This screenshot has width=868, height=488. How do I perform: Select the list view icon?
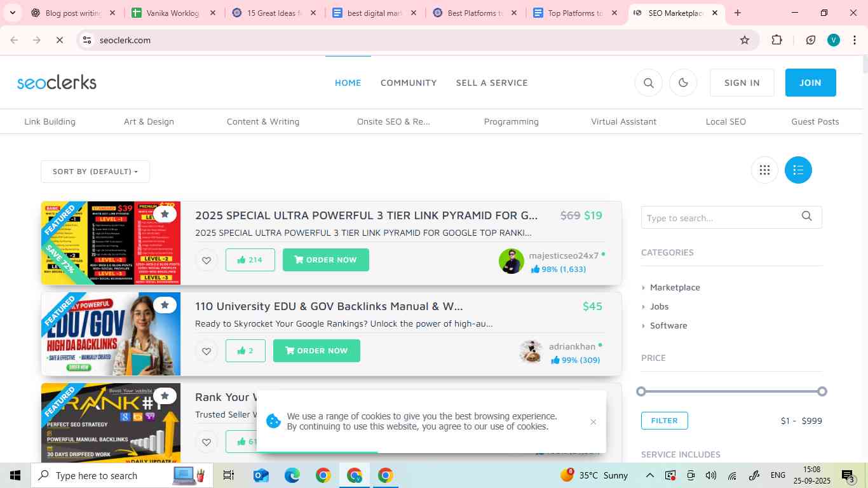pyautogui.click(x=798, y=170)
